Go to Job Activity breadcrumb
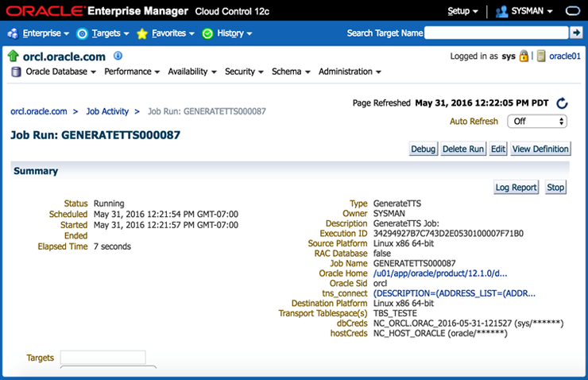Viewport: 588px width, 380px height. pos(107,111)
